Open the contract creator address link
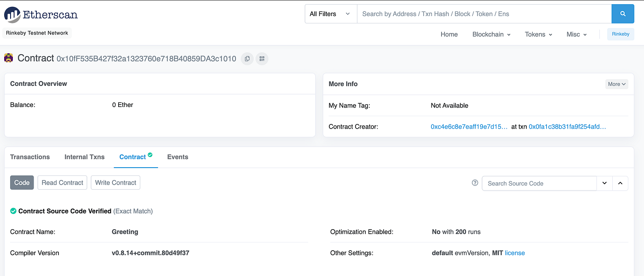 click(469, 126)
